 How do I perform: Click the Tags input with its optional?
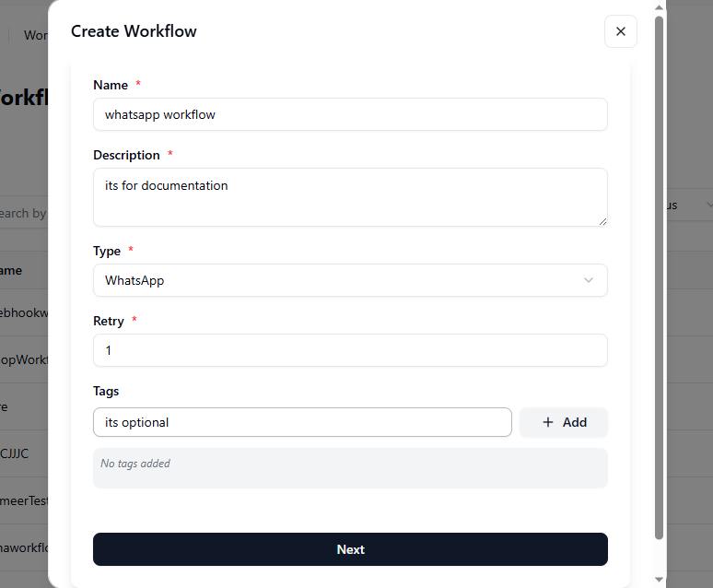pos(302,422)
